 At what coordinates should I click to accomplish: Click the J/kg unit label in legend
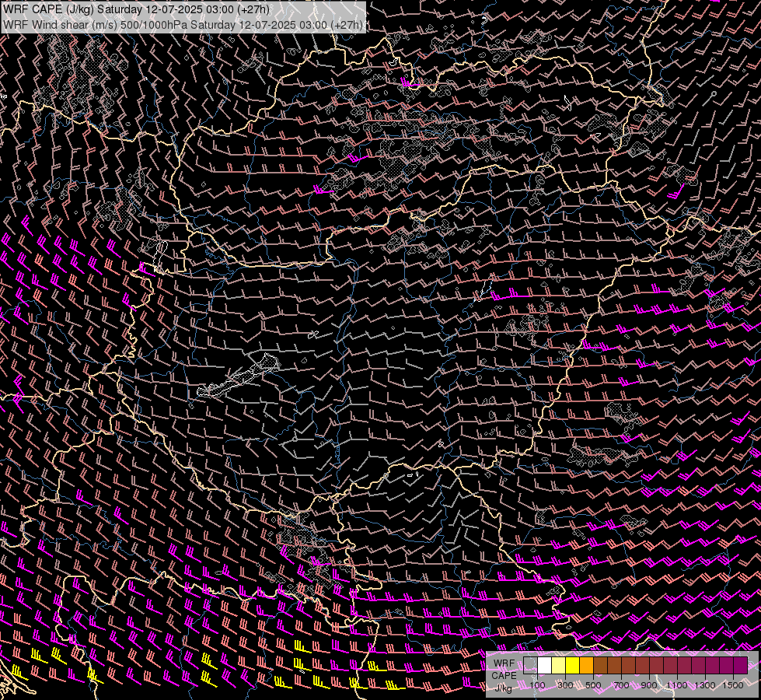(504, 688)
